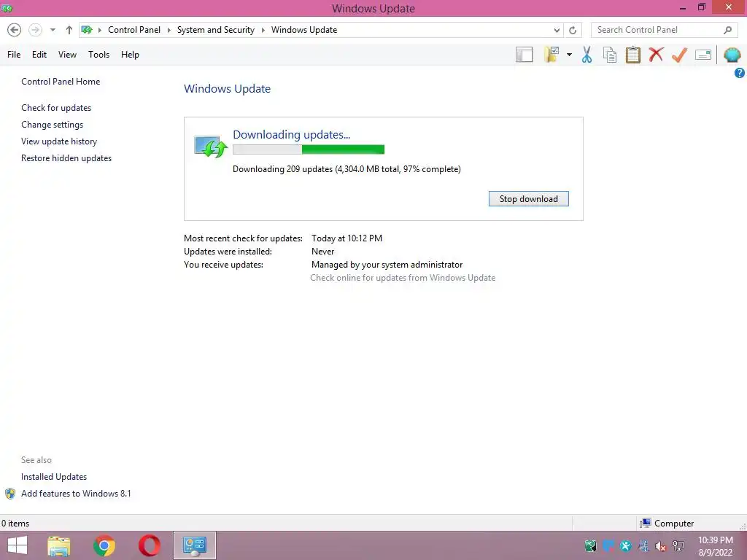Click the green download progress bar

coord(309,149)
